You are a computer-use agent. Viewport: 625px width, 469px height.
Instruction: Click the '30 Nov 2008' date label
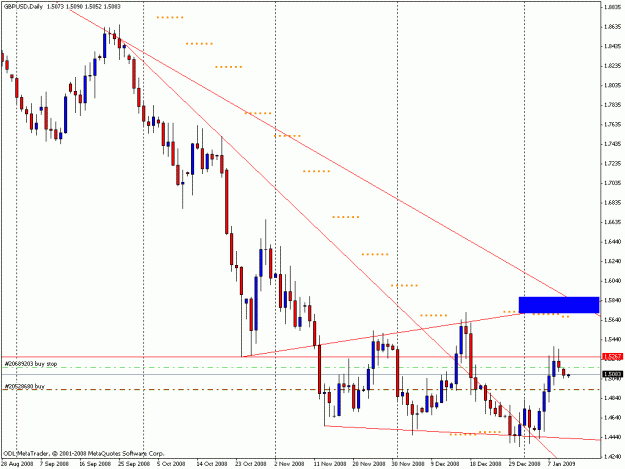click(407, 464)
